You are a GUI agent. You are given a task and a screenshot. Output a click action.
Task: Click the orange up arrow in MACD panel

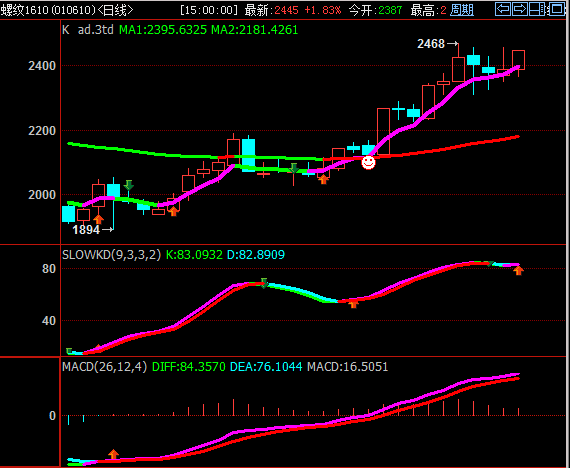pos(113,454)
